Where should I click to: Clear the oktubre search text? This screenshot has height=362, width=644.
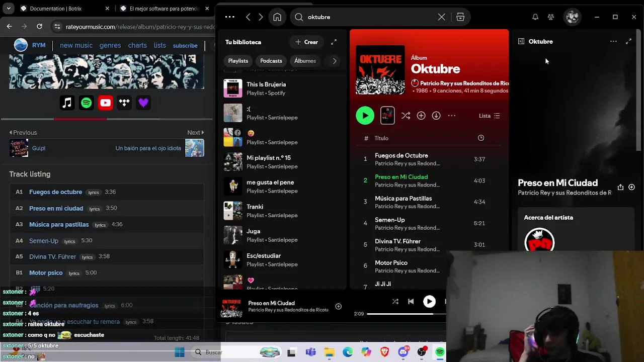[441, 17]
